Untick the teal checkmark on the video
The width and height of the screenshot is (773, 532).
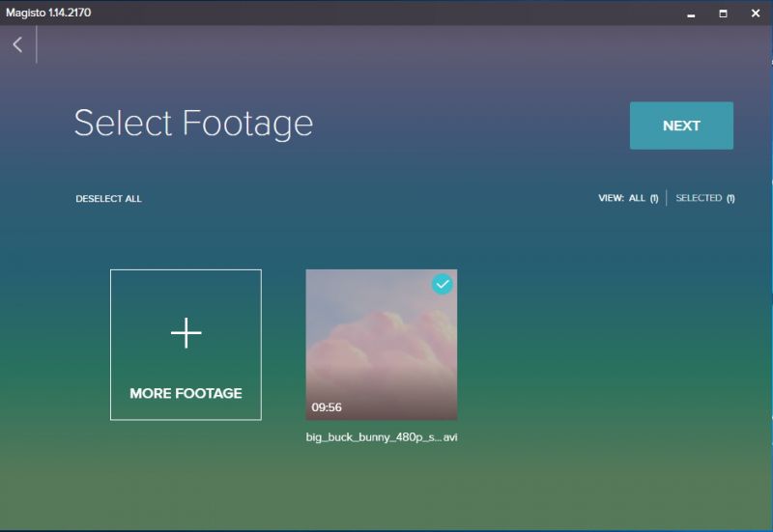tap(443, 284)
